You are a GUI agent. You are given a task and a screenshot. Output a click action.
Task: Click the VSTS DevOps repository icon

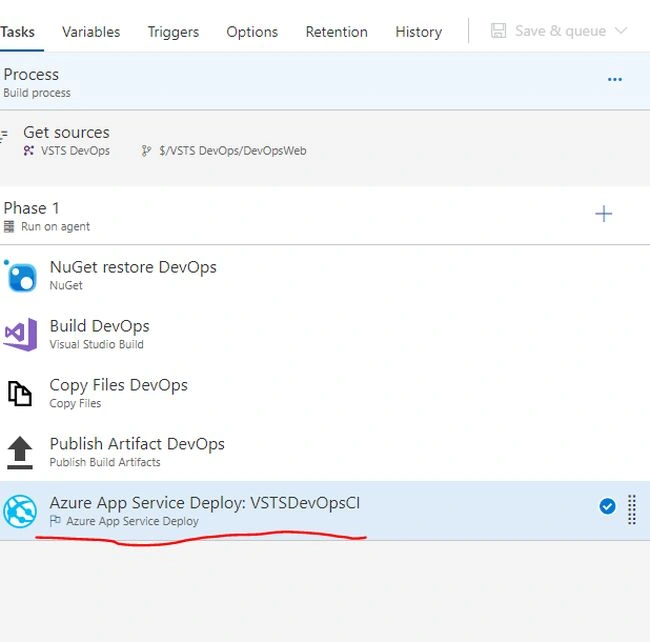[x=29, y=150]
